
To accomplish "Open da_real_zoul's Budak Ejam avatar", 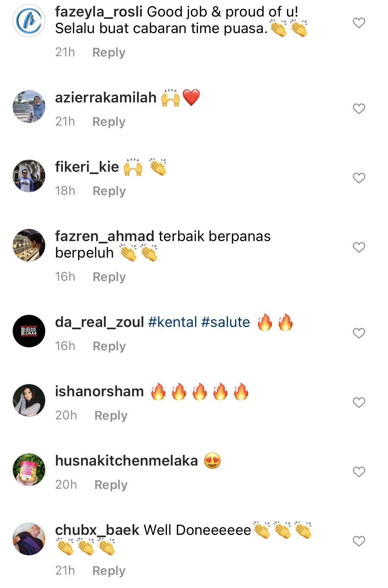I will coord(29,331).
